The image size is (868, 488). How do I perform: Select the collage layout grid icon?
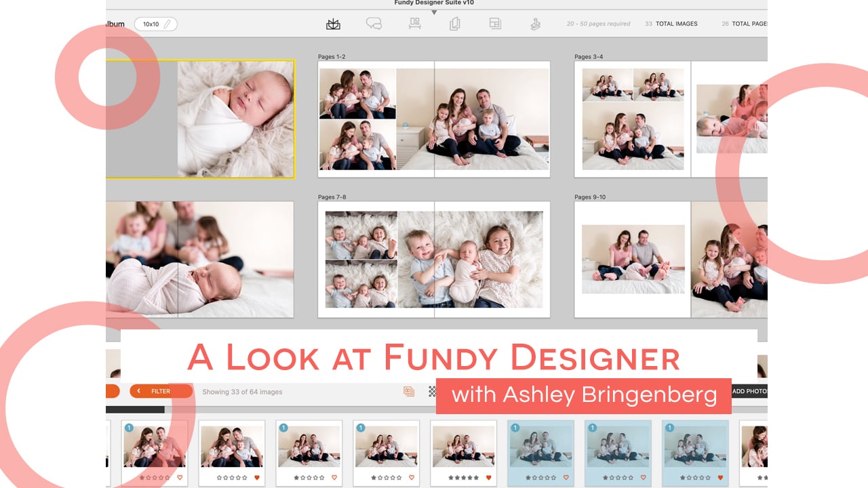point(495,24)
